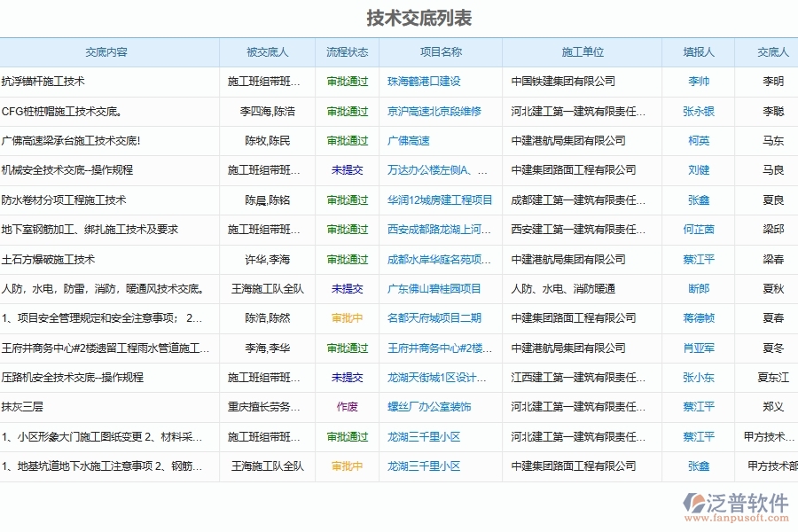View 作废 status of 抹灰三层 record

coord(348,407)
